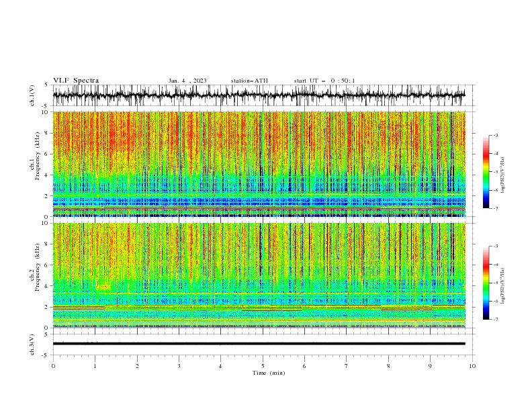The height and width of the screenshot is (411, 532).
Task: Click the ch.1 voltage waveform trace
Action: 259,95
